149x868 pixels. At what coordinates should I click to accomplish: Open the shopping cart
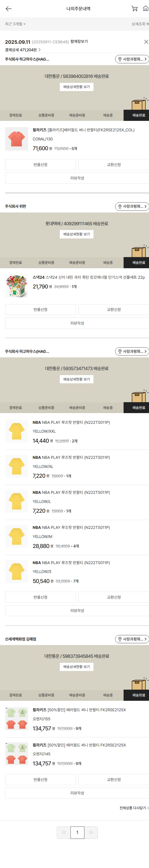(x=134, y=9)
